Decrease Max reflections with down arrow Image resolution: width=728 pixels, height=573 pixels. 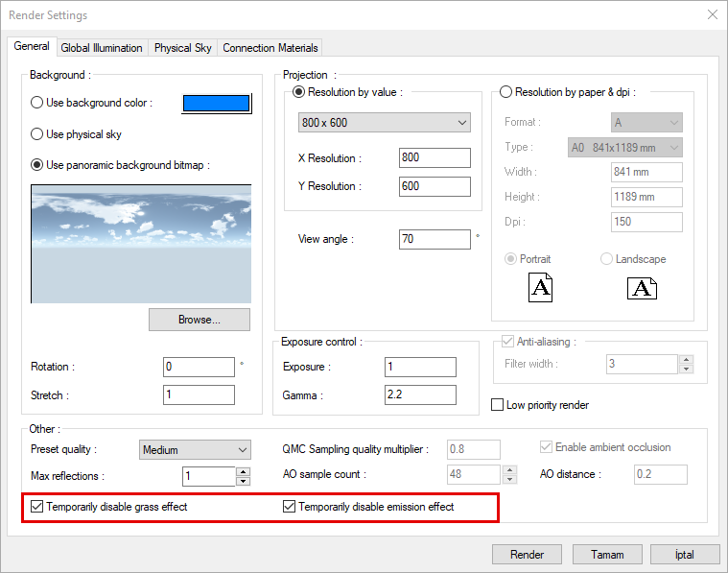point(243,481)
